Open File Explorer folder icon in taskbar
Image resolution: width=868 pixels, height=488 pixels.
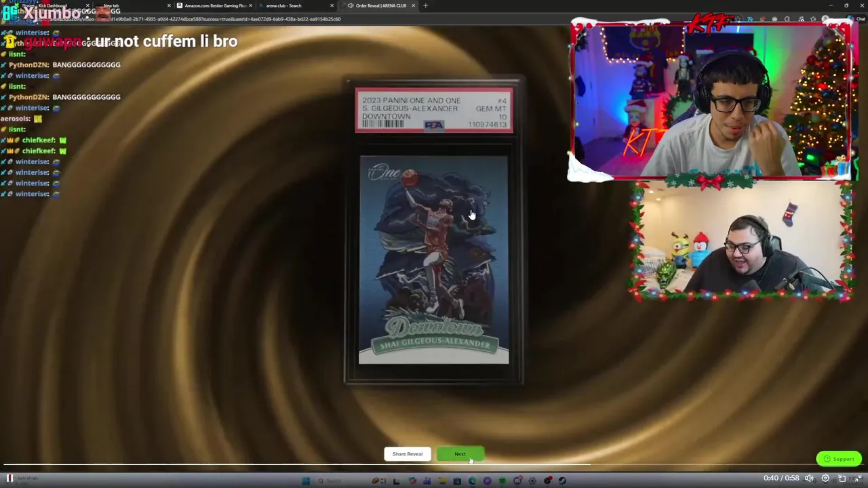(x=443, y=481)
